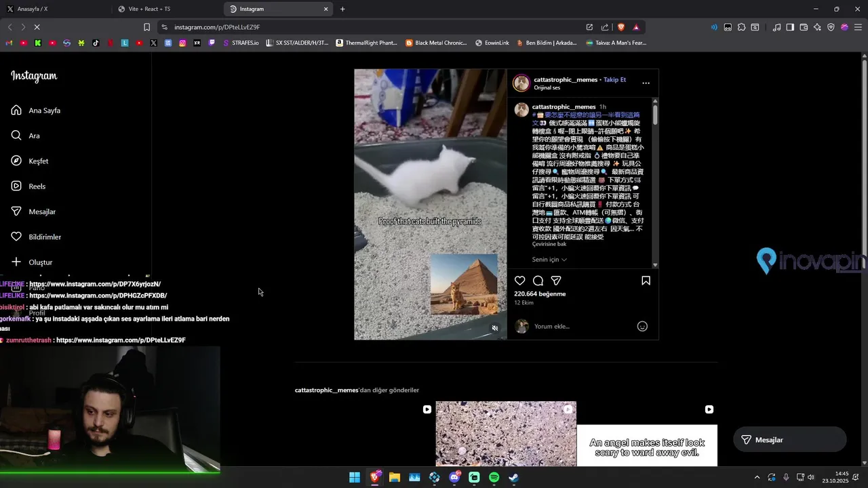Open the Brave Wallet icon
868x488 pixels.
(x=804, y=27)
